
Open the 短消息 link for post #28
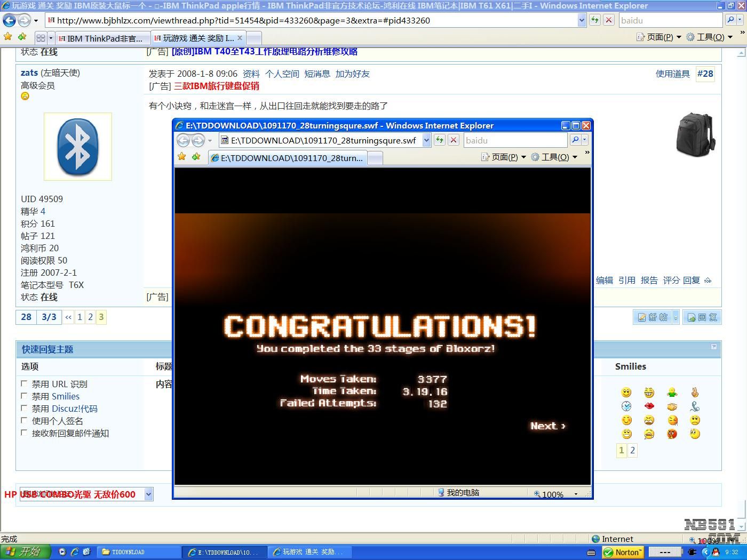317,74
